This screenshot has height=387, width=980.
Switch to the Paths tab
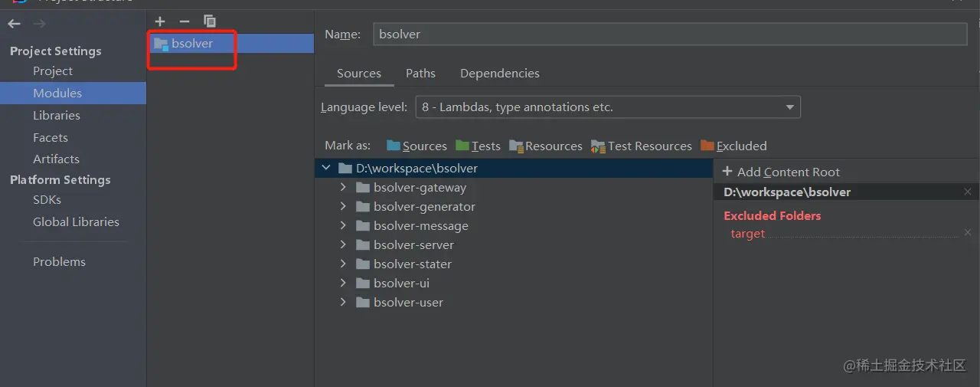tap(420, 74)
